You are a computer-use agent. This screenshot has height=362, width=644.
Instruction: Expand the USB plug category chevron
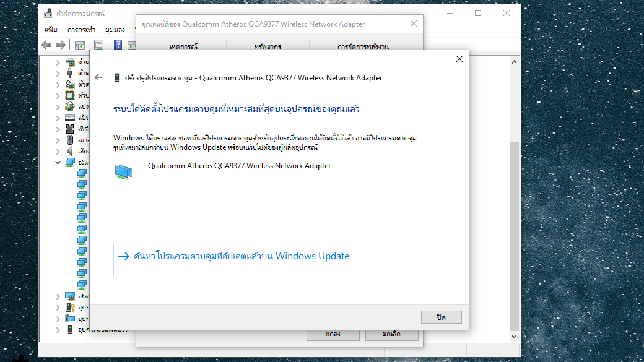[58, 74]
